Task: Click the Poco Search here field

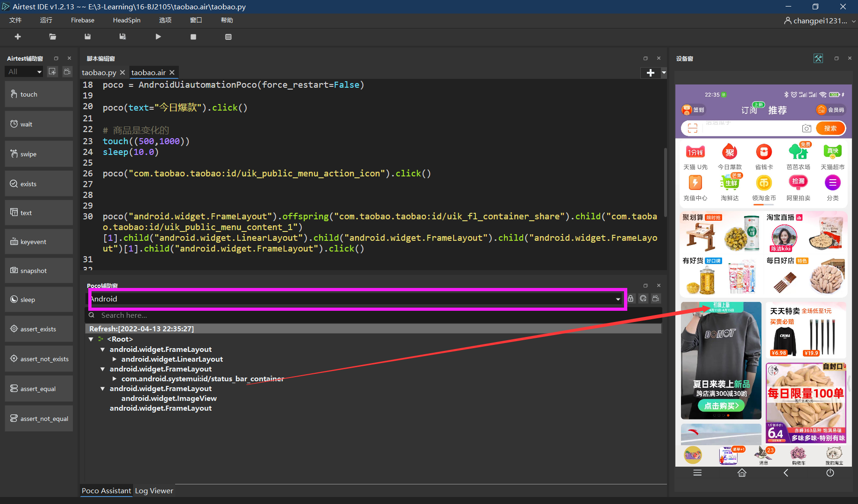Action: [x=374, y=315]
